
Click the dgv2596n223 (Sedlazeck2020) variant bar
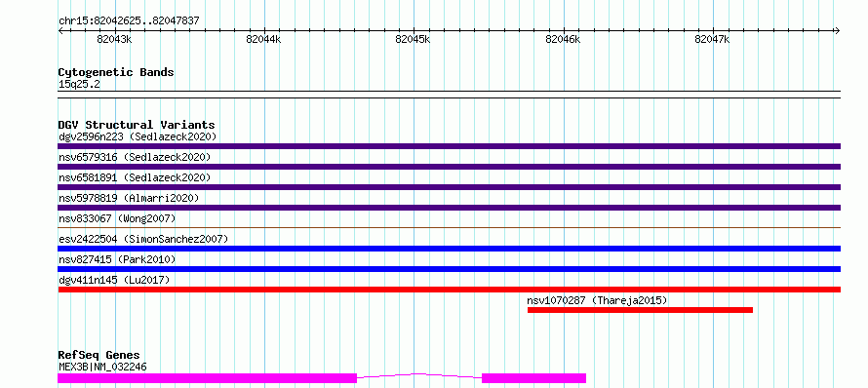click(449, 146)
